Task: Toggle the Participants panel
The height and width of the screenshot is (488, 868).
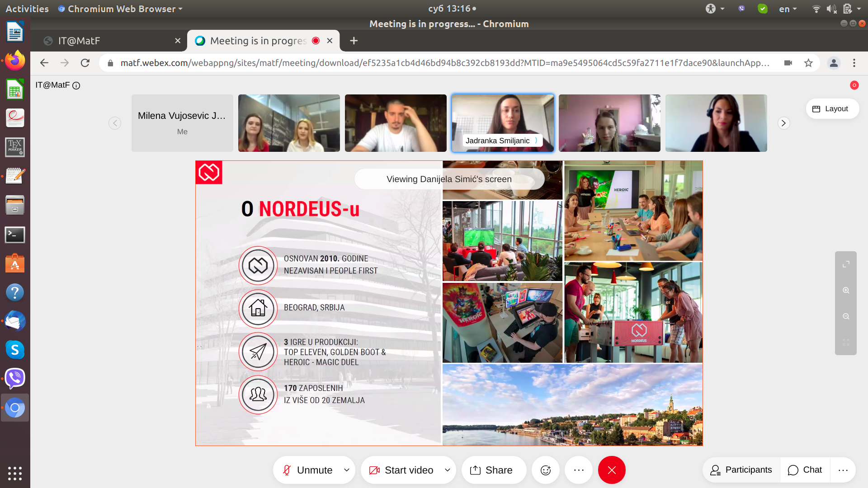Action: [741, 470]
